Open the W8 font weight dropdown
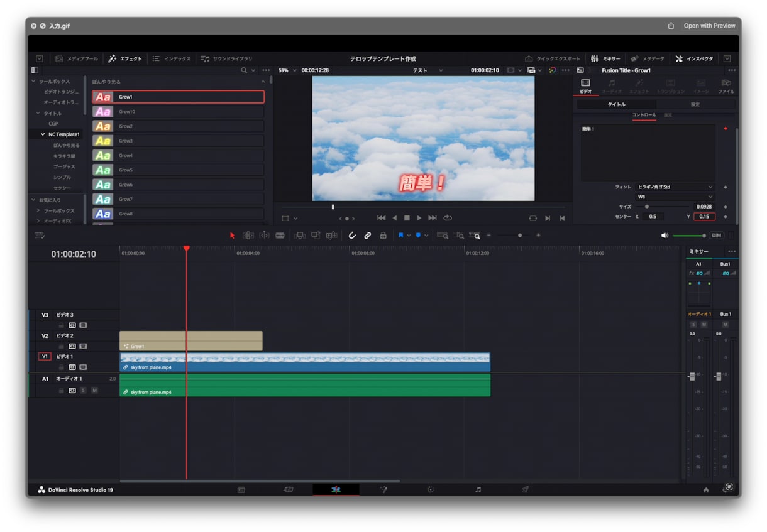Screen dimensions: 767x532 pos(675,197)
